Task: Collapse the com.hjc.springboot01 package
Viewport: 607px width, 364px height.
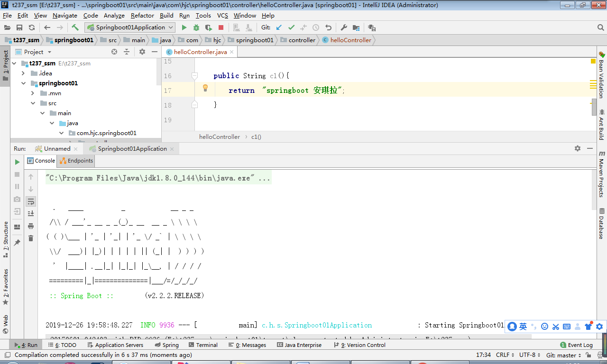Action: [61, 133]
